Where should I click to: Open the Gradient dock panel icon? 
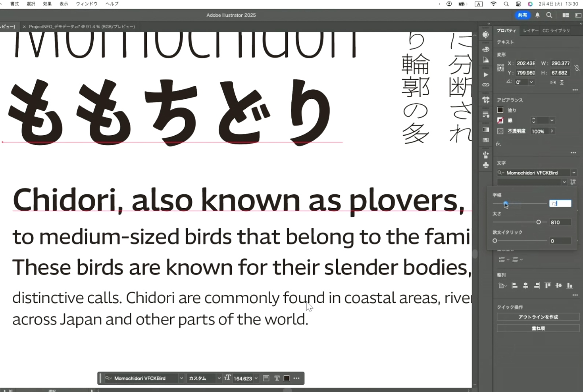486,130
